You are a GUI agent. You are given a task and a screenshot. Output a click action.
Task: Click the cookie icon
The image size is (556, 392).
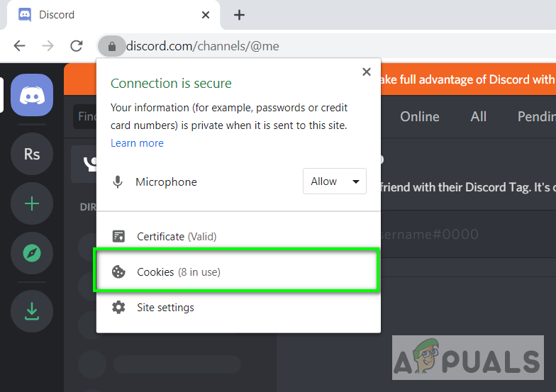[x=118, y=272]
